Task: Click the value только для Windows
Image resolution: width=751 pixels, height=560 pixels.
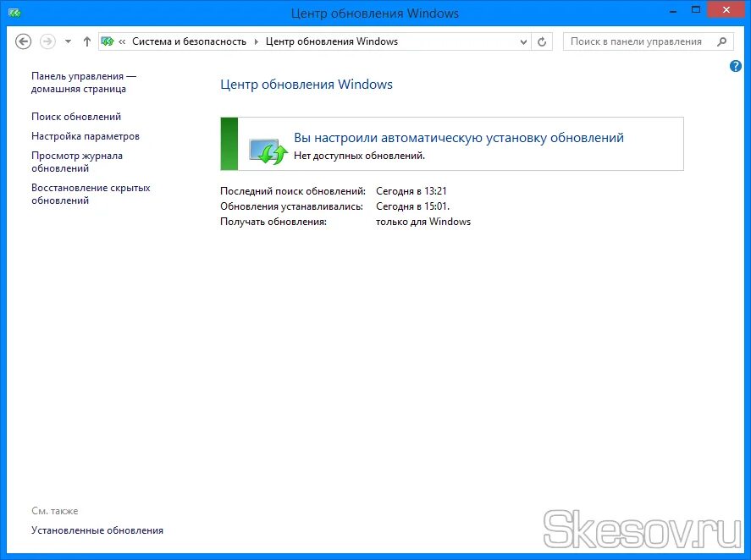Action: tap(423, 222)
